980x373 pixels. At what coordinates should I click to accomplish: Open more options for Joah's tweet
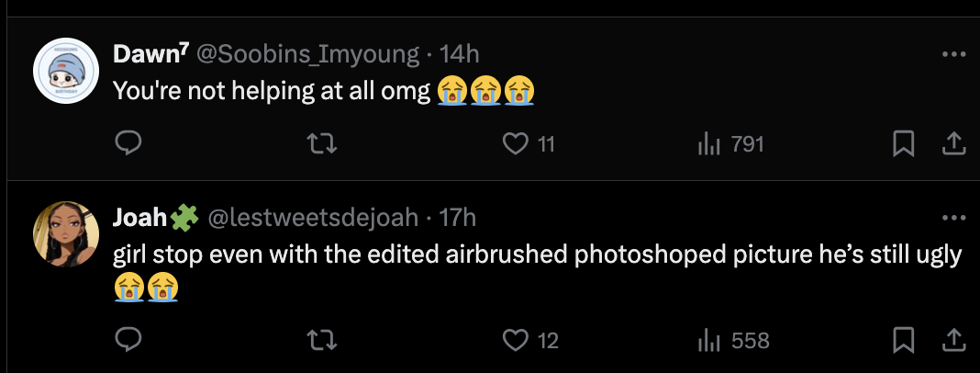(x=953, y=218)
